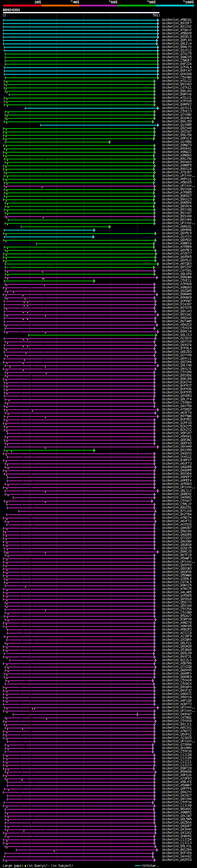Click hit label UniRef100_C1ICD8

click(x=177, y=755)
